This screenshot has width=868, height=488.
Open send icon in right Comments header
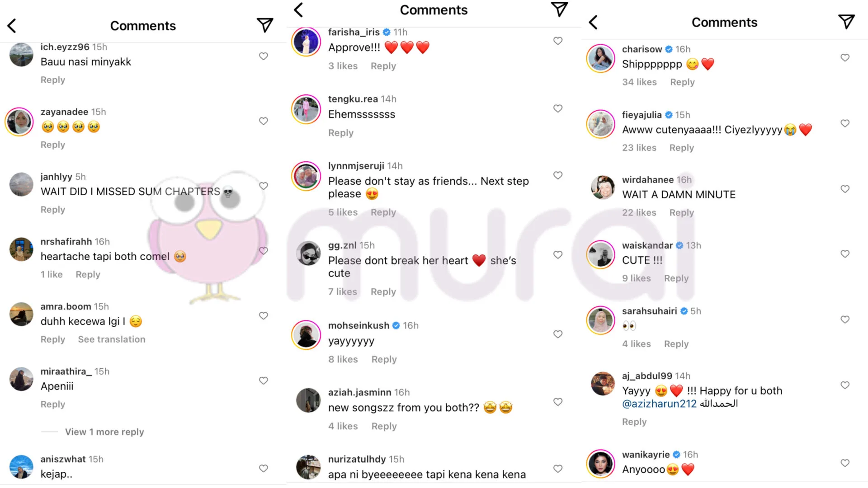pos(846,21)
